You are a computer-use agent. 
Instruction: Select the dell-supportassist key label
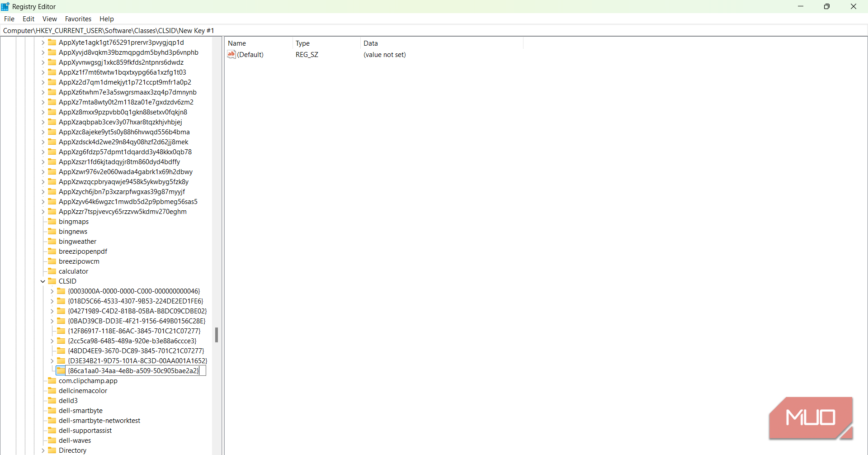tap(85, 431)
